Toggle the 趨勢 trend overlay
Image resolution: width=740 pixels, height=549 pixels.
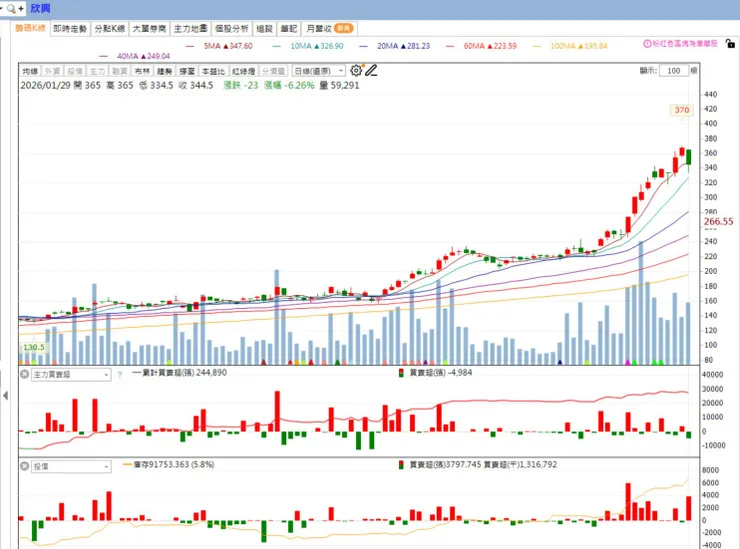[x=165, y=71]
